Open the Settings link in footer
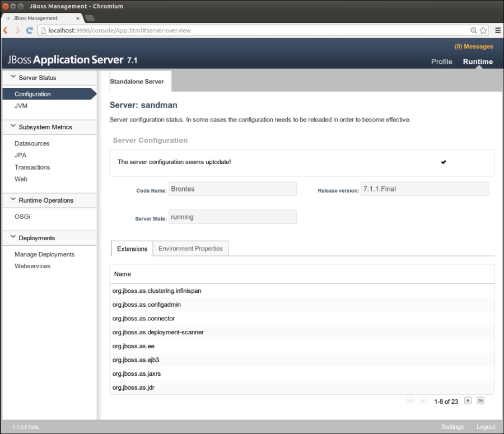The image size is (504, 434). click(x=452, y=427)
